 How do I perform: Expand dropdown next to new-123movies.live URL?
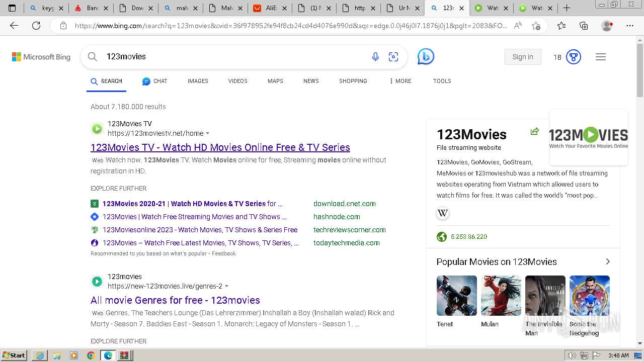pyautogui.click(x=226, y=287)
